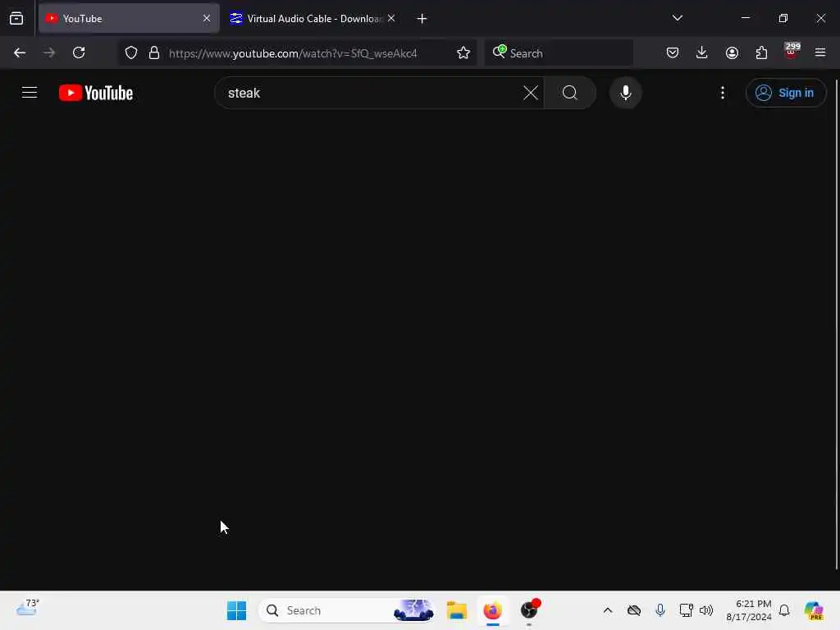Focus the Firefox Search bar
The width and height of the screenshot is (840, 630).
559,52
